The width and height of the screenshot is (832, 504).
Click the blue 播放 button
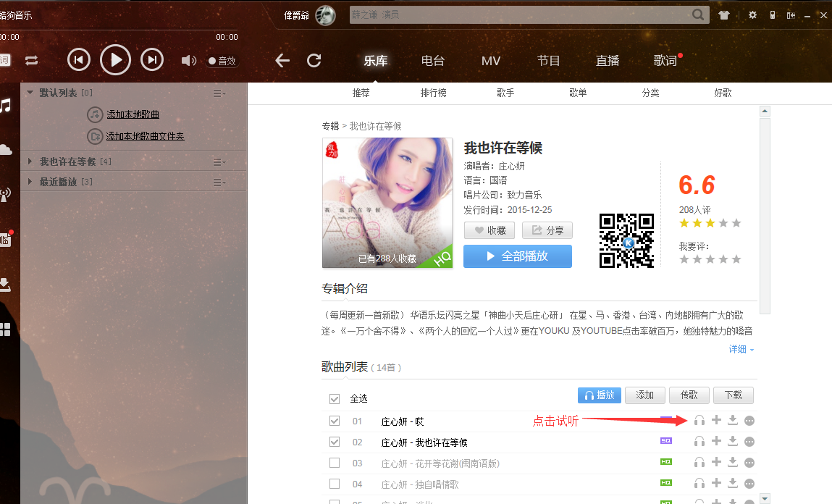coord(600,395)
